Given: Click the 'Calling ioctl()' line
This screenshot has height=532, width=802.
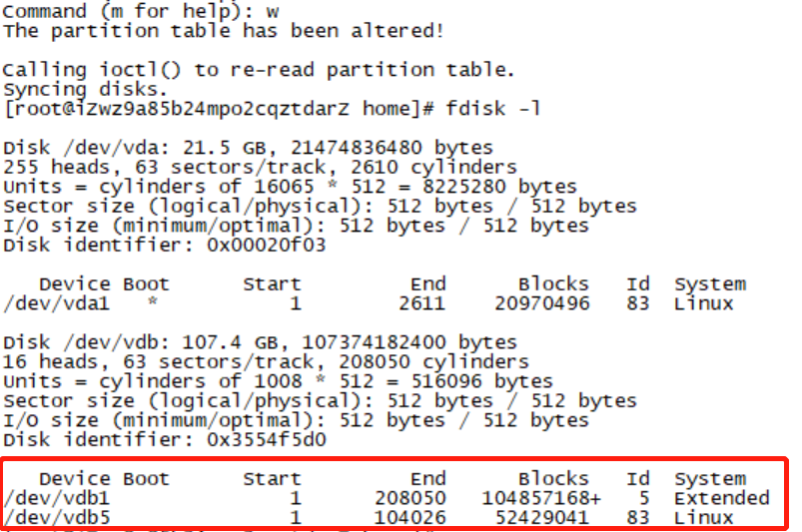Looking at the screenshot, I should 259,70.
